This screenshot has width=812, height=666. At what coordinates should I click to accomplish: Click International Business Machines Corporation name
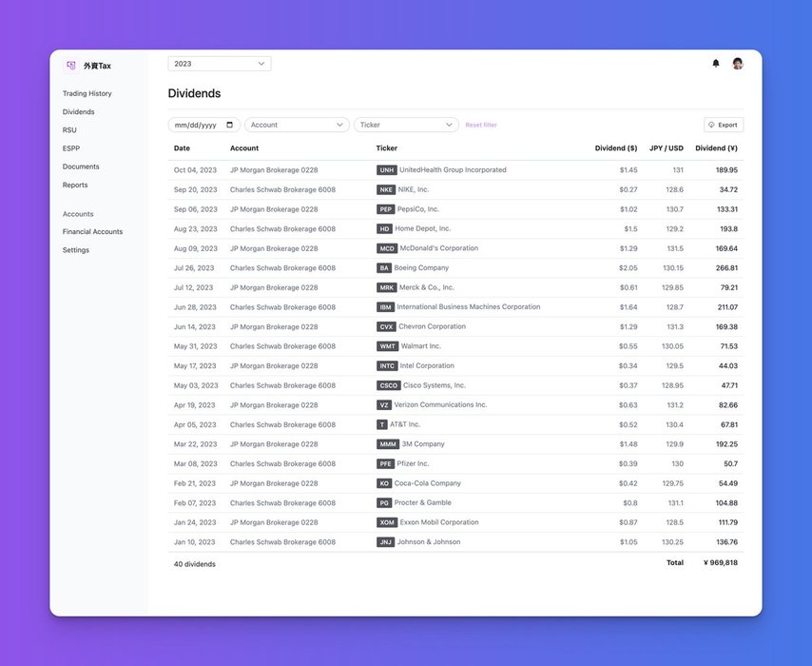pos(469,306)
